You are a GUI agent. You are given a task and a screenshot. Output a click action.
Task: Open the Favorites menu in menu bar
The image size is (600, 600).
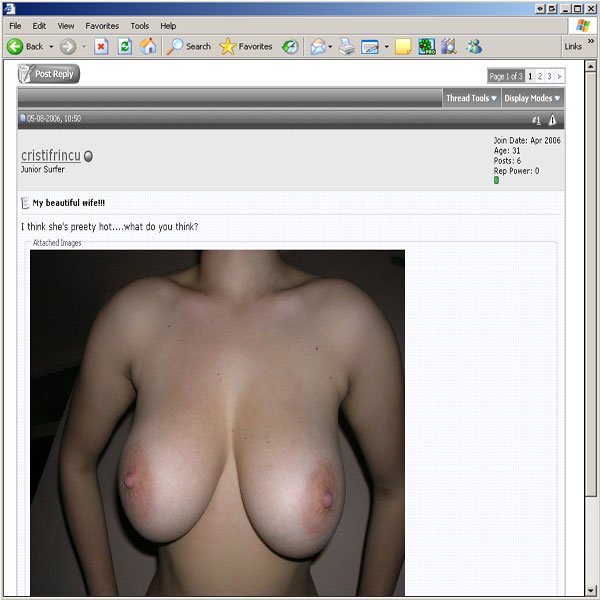101,25
